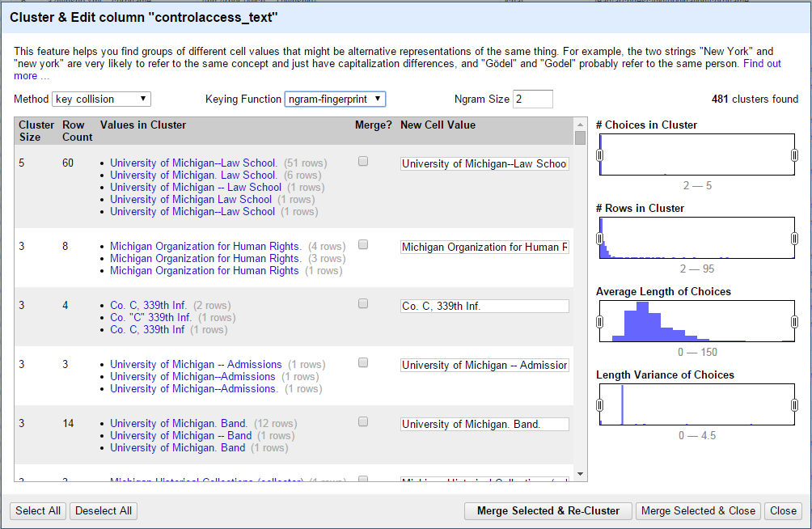Edit New Cell Value for Michigan Organization cluster
Image resolution: width=812 pixels, height=529 pixels.
point(484,248)
